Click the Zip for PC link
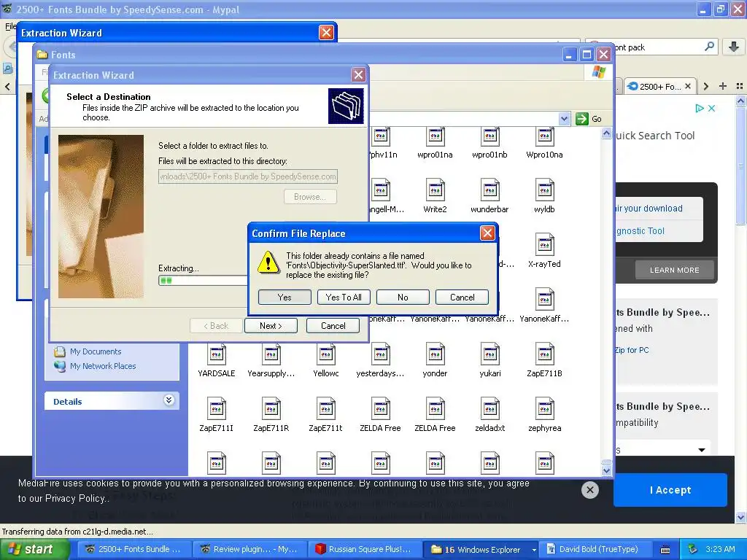Image resolution: width=747 pixels, height=560 pixels. (632, 350)
